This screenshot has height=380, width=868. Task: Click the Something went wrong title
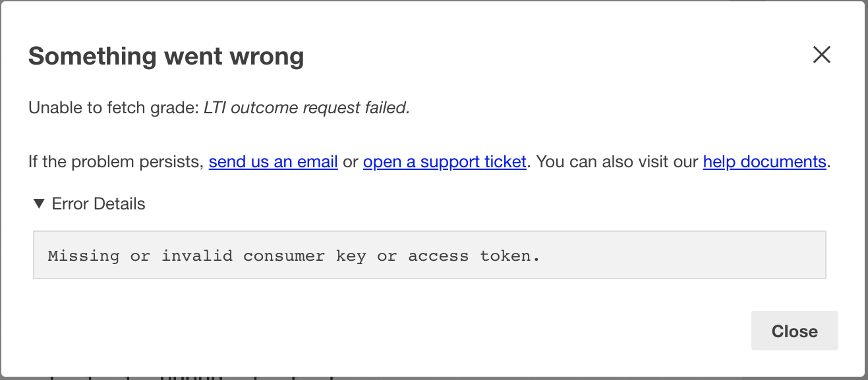pos(165,56)
